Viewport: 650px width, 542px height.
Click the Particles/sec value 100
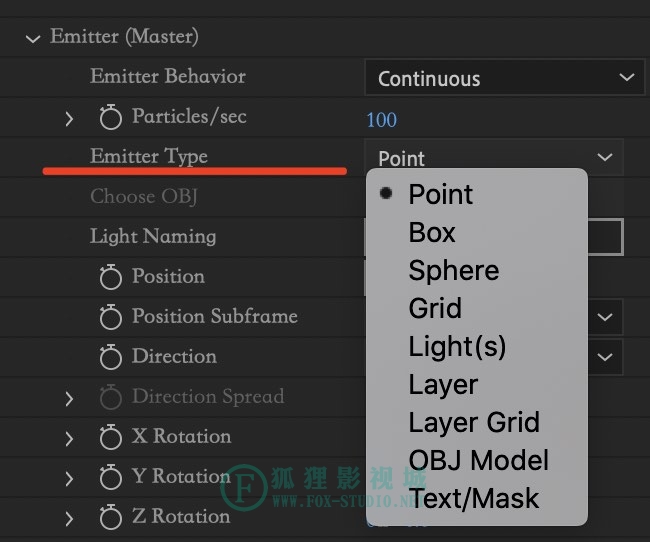click(x=381, y=120)
